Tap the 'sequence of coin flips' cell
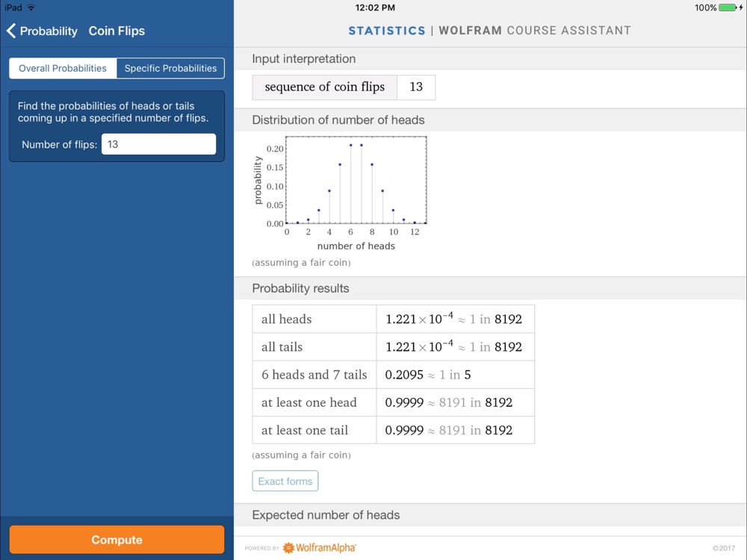This screenshot has width=747, height=560. (x=324, y=87)
